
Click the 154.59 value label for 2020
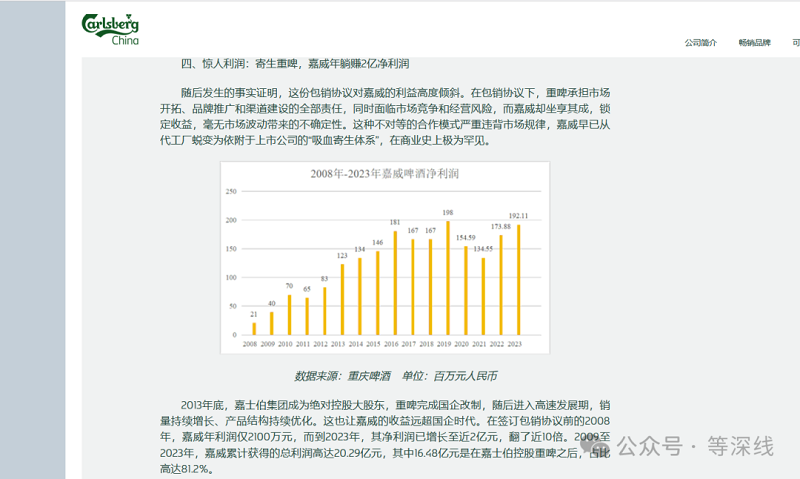(x=465, y=238)
